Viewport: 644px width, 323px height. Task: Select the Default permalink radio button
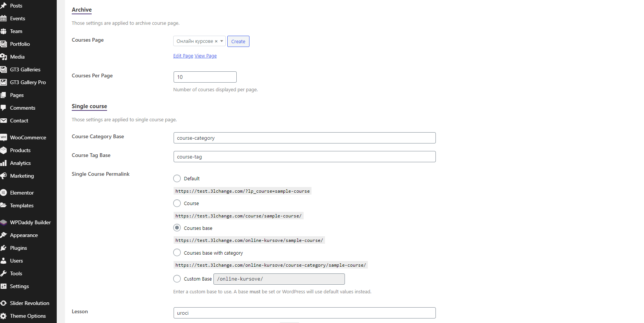(177, 178)
